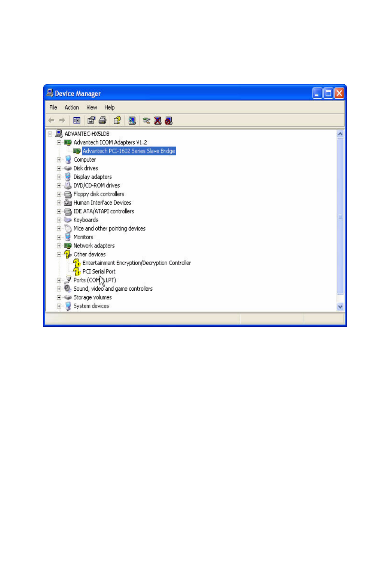Click the scrollbar up arrow
This screenshot has height=588, width=392.
(340, 134)
